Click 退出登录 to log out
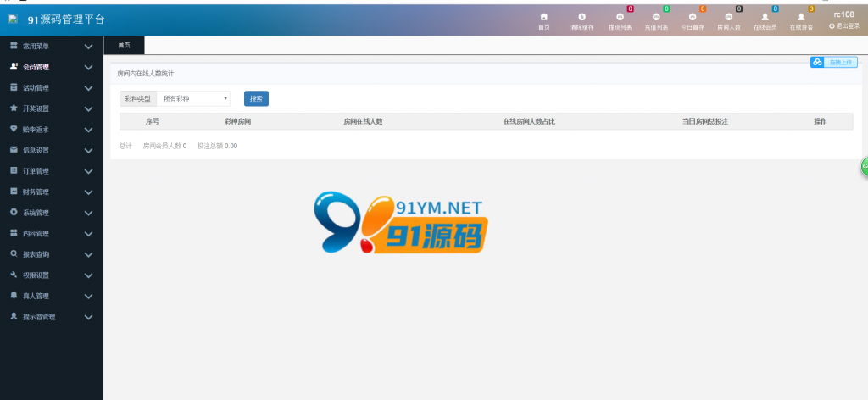Viewport: 868px width, 400px height. (844, 26)
